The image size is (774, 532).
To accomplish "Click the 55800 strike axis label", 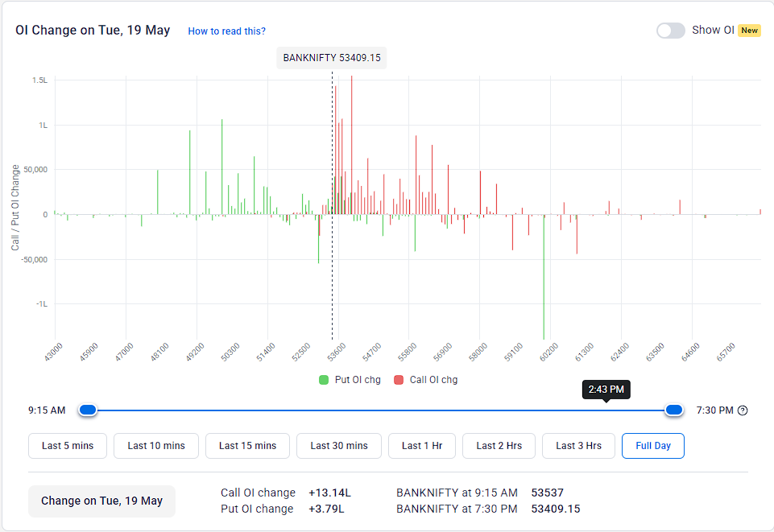I will click(x=408, y=352).
